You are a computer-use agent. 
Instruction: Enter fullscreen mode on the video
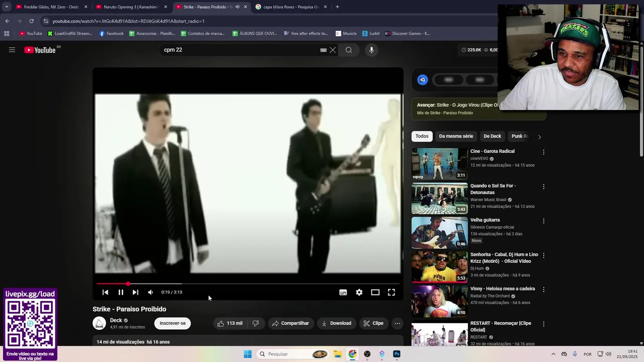click(391, 292)
